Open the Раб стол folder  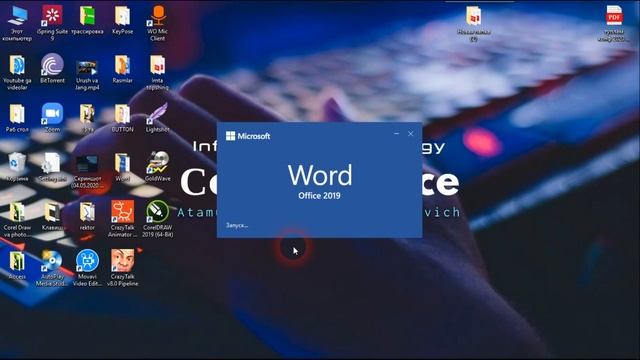point(17,118)
